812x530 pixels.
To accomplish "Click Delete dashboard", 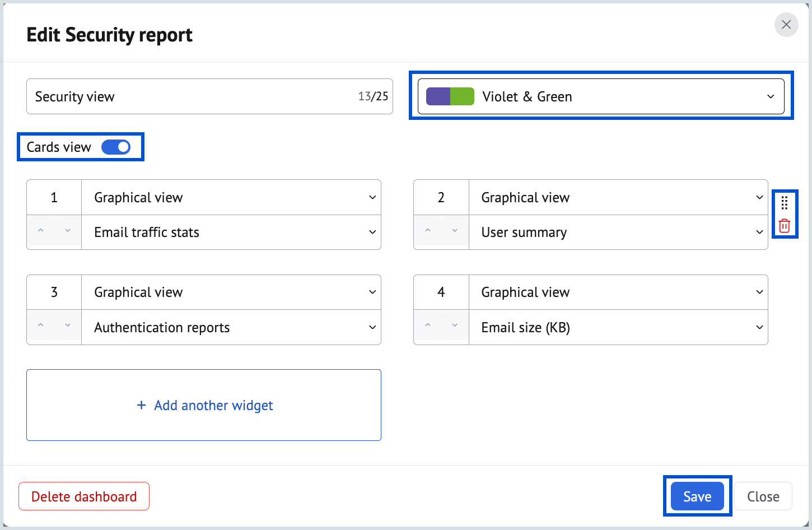I will point(83,496).
